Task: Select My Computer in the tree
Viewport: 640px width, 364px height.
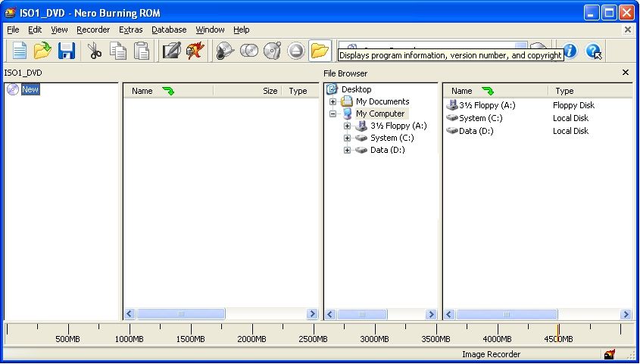Action: (x=380, y=114)
